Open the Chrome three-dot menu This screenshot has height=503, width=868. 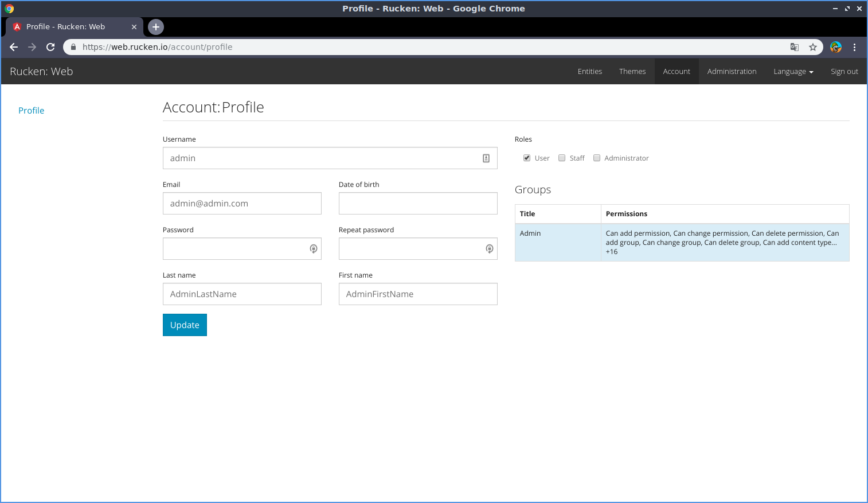click(x=854, y=47)
